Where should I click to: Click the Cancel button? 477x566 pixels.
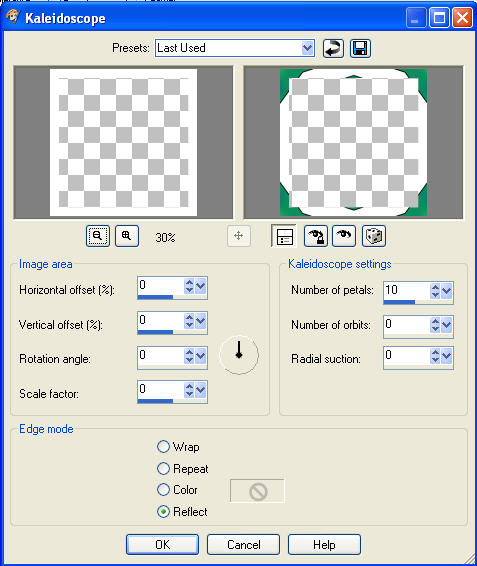coord(243,544)
